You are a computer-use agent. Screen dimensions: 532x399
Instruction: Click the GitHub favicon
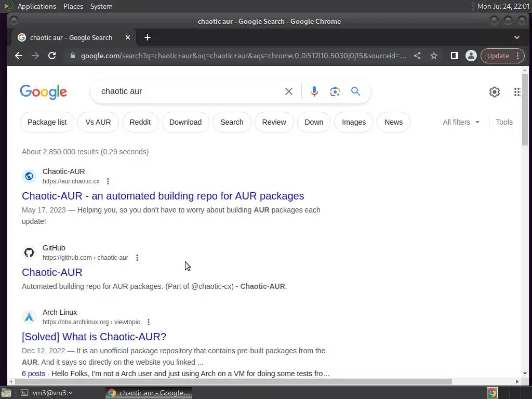pyautogui.click(x=29, y=252)
